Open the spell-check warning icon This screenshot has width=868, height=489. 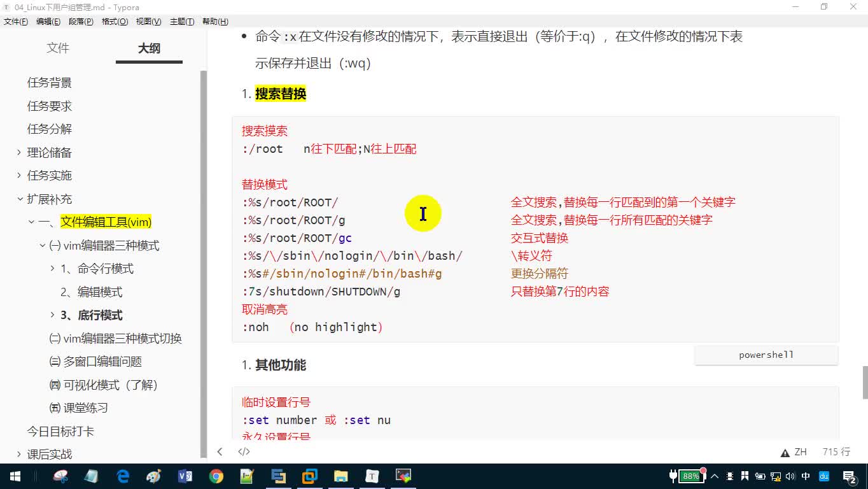tap(785, 453)
